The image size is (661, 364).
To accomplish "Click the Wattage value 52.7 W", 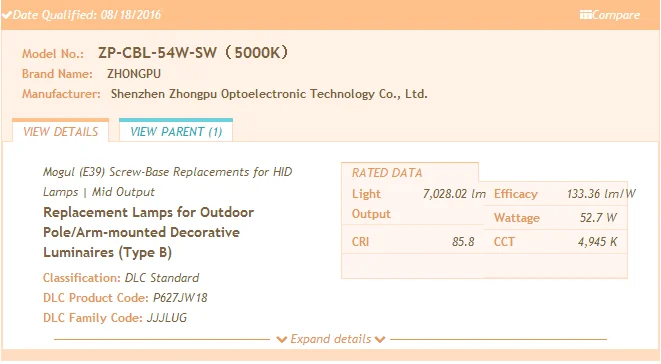I will tap(598, 218).
